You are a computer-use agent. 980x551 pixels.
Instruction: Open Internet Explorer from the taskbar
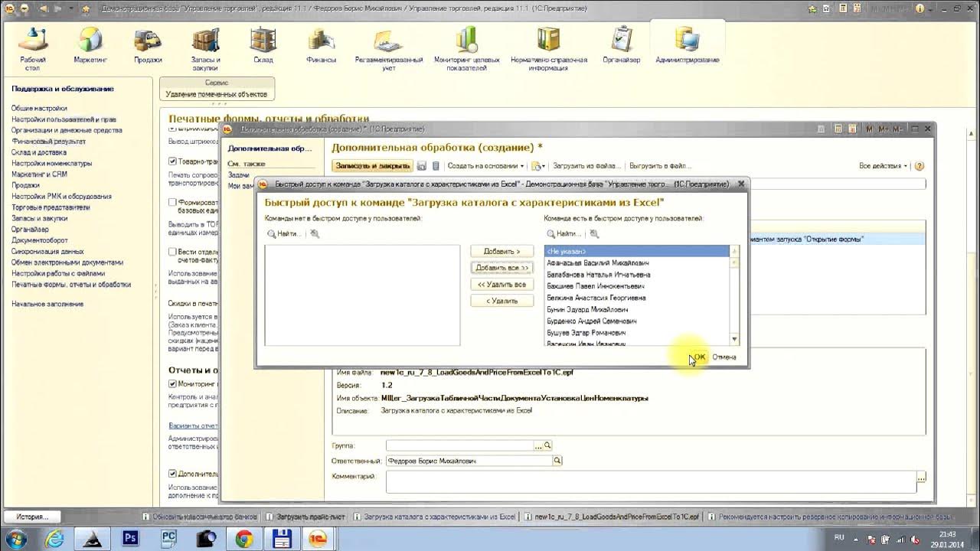54,539
